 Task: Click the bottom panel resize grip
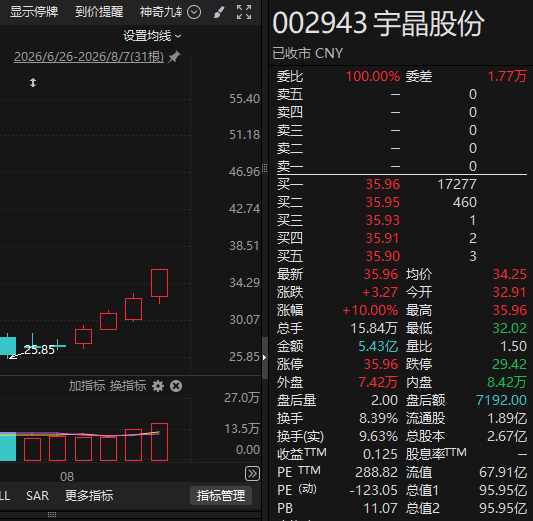coord(52,514)
